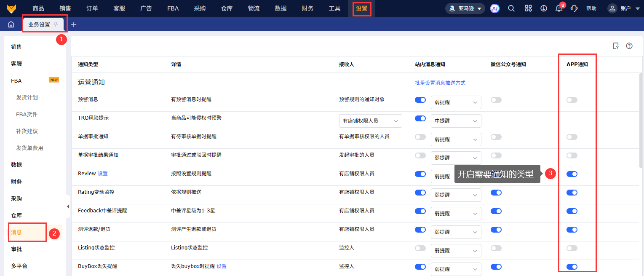Open the 亚马逊 platform dropdown
This screenshot has height=276, width=644.
point(465,8)
